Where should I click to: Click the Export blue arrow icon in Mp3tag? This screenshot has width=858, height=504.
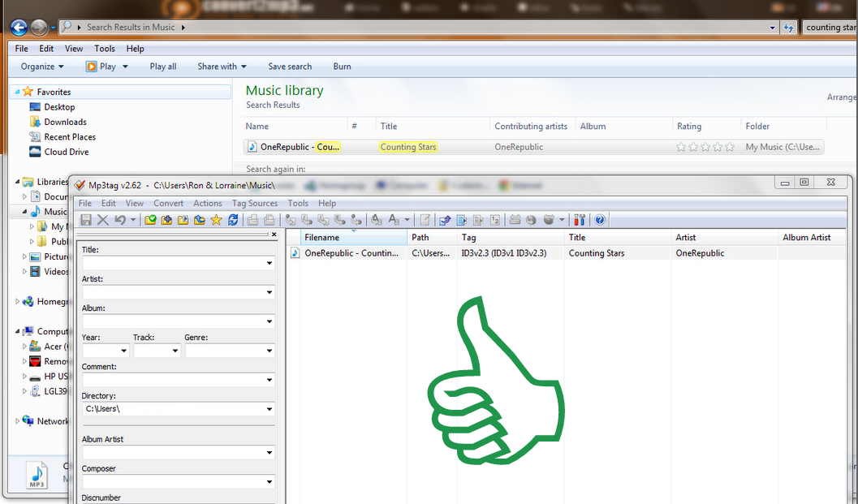[446, 220]
